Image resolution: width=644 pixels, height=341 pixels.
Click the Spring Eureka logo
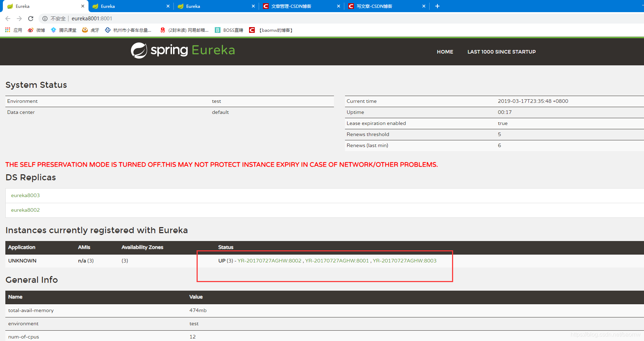[x=183, y=50]
